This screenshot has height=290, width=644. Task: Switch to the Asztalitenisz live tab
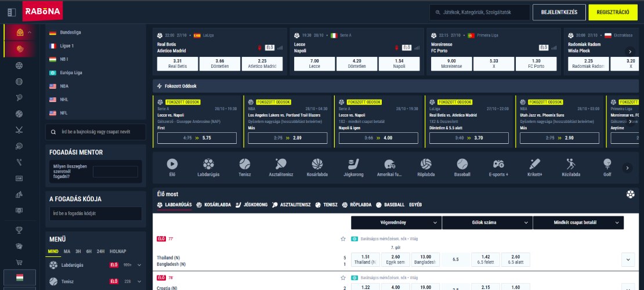coord(291,205)
